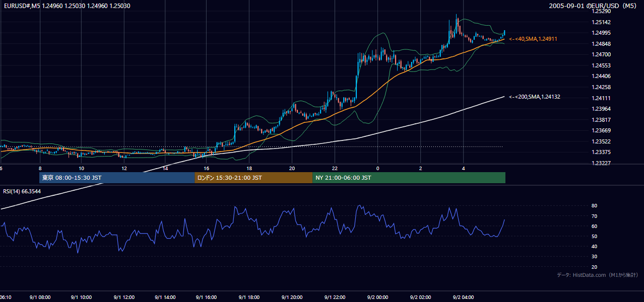Click the RSI 70 level label
Image resolution: width=644 pixels, height=302 pixels.
coord(594,216)
